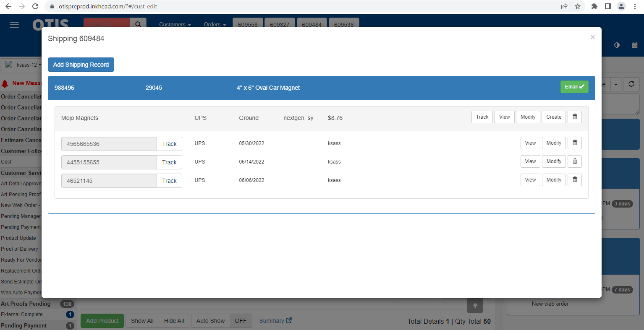Screen dimensions: 644x330
Task: Toggle the green Email checkmark button
Action: (574, 87)
